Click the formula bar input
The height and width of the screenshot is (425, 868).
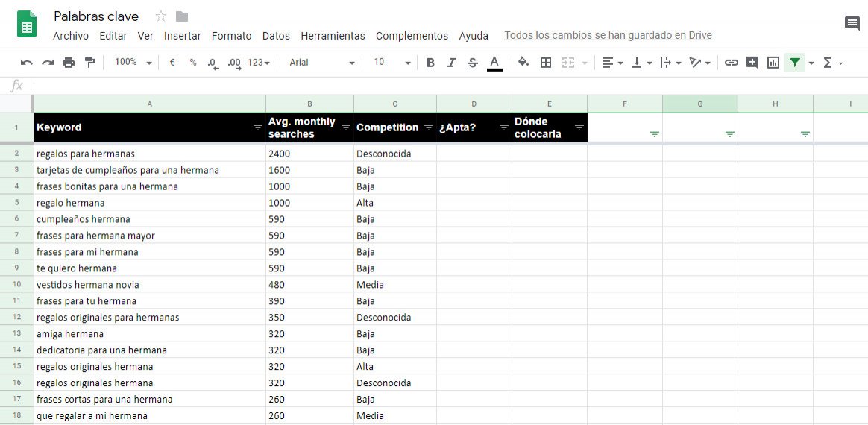pos(450,86)
